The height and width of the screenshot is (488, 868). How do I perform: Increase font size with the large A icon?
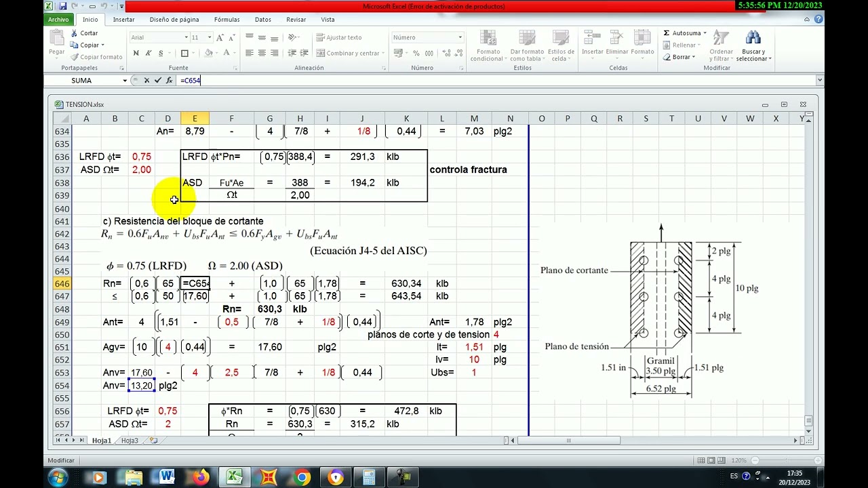tap(221, 37)
